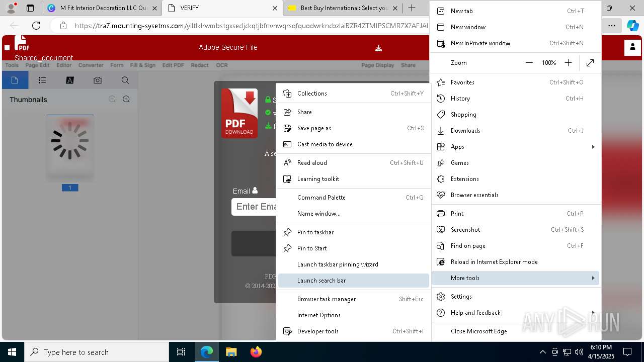Click the Edge ellipsis menu button
The height and width of the screenshot is (362, 644).
[x=611, y=26]
